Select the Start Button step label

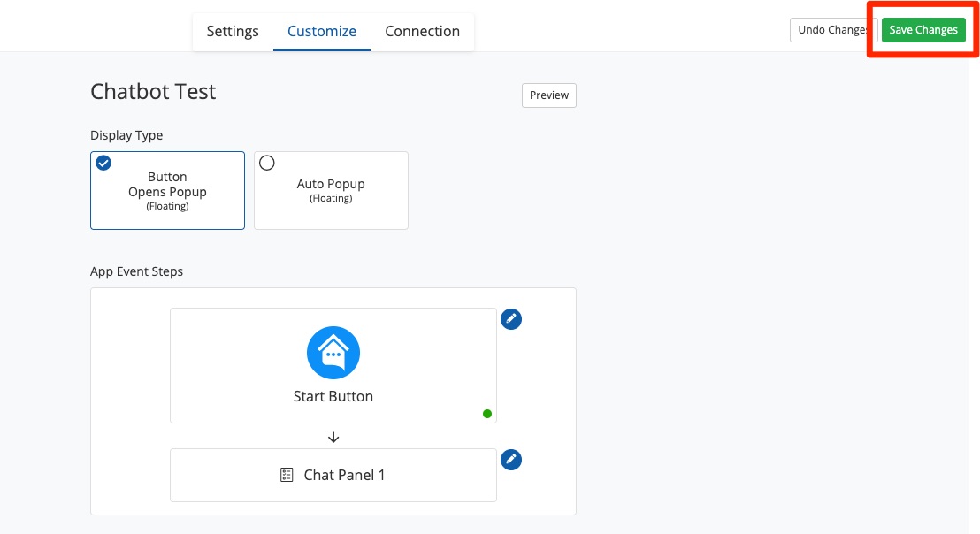333,396
